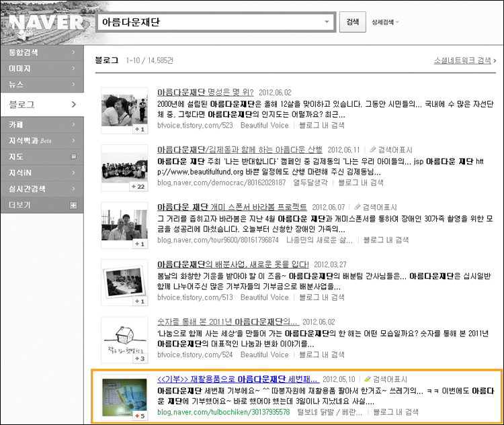This screenshot has height=425, width=504.
Task: Open the 뉴스 sidebar menu
Action: coord(42,85)
